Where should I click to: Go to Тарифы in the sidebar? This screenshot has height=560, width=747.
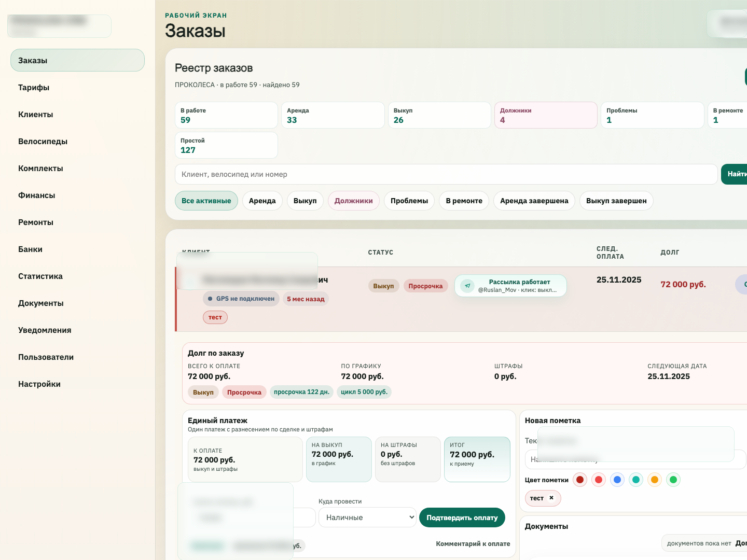(77, 87)
